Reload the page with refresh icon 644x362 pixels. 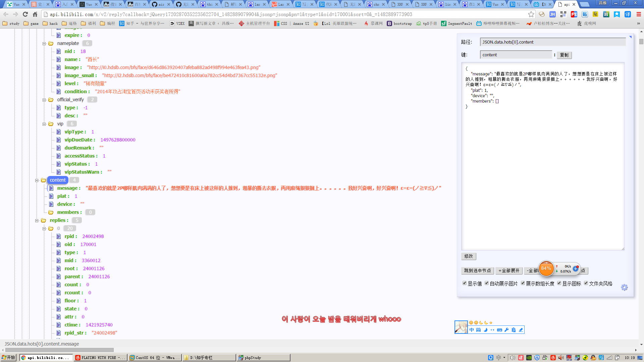pyautogui.click(x=25, y=14)
